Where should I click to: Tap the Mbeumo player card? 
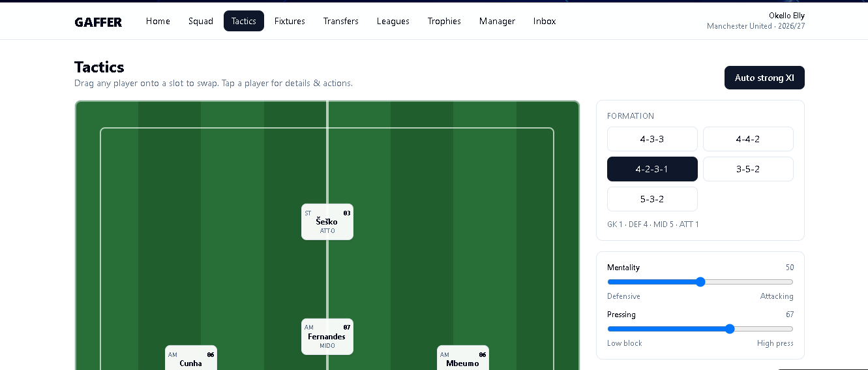[x=463, y=358]
